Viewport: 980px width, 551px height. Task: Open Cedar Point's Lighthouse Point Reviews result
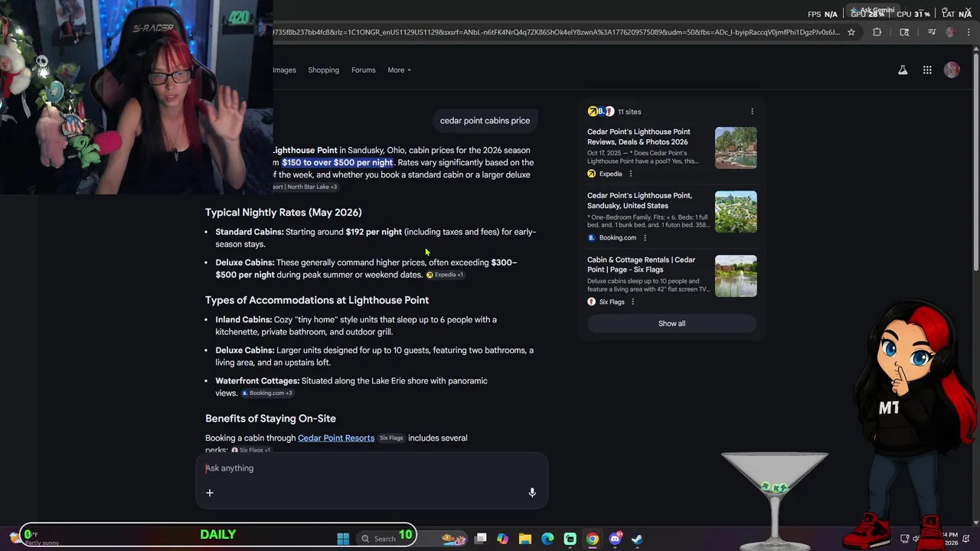click(x=639, y=136)
